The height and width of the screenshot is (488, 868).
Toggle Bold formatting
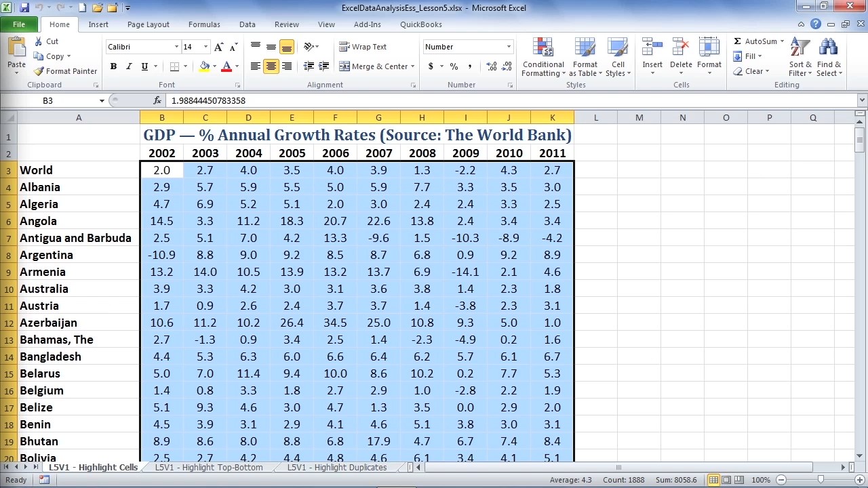click(x=113, y=66)
